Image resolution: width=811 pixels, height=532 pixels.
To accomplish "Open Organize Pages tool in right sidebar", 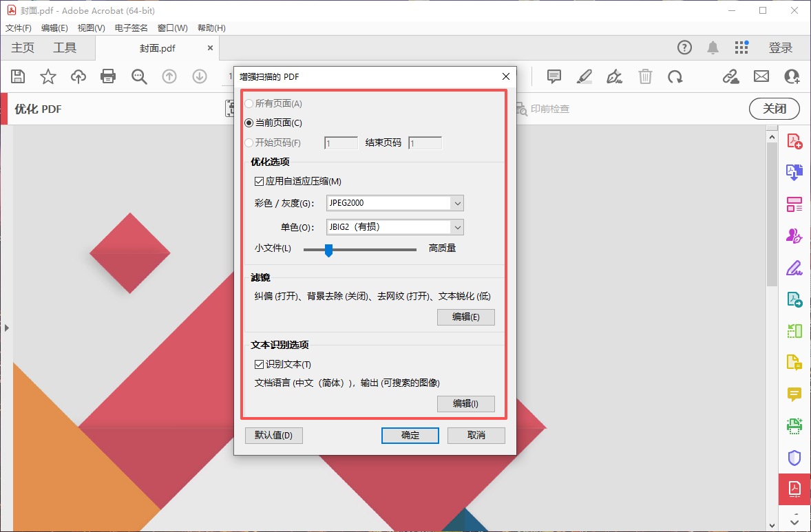I will point(794,204).
